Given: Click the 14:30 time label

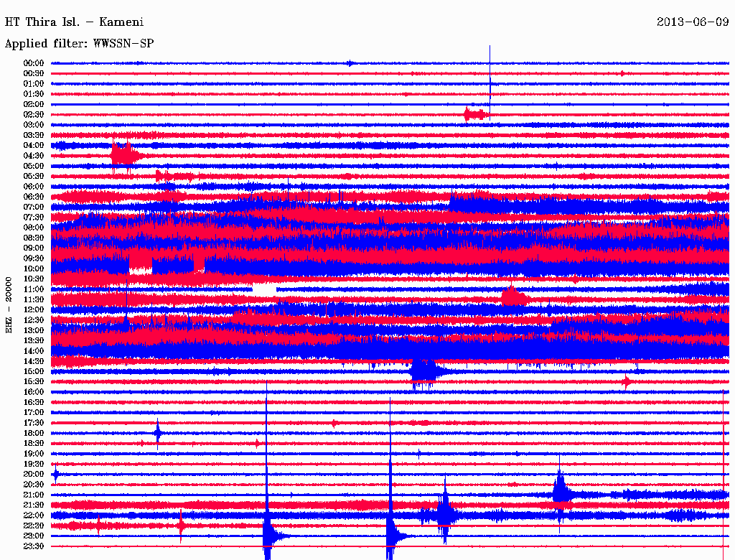Looking at the screenshot, I should 34,361.
